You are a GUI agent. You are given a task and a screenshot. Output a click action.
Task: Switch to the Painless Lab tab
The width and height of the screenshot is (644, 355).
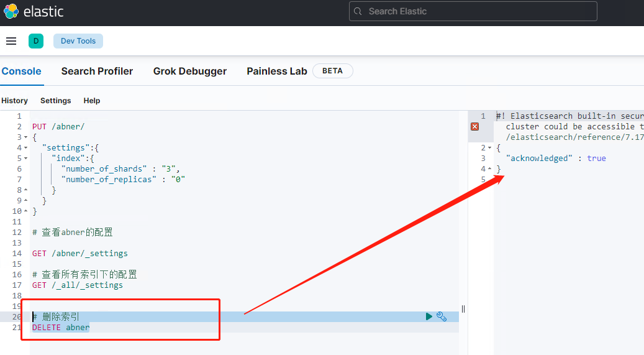[x=277, y=71]
